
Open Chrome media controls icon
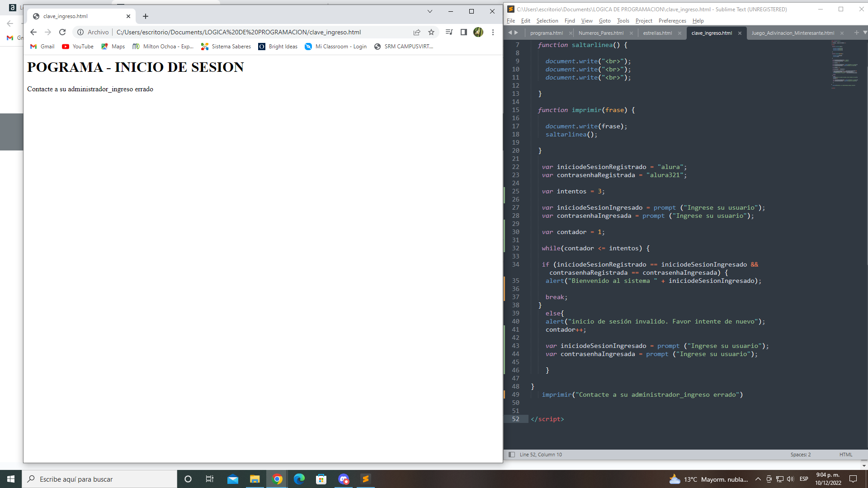coord(449,32)
